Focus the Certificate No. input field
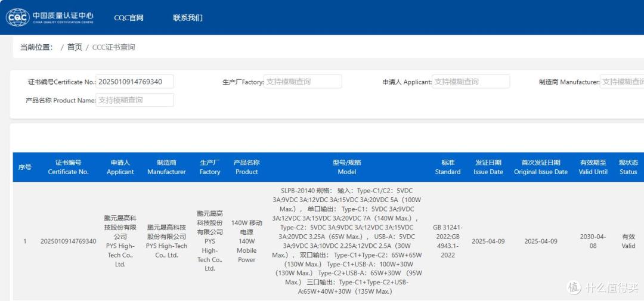The height and width of the screenshot is (301, 644). [135, 82]
